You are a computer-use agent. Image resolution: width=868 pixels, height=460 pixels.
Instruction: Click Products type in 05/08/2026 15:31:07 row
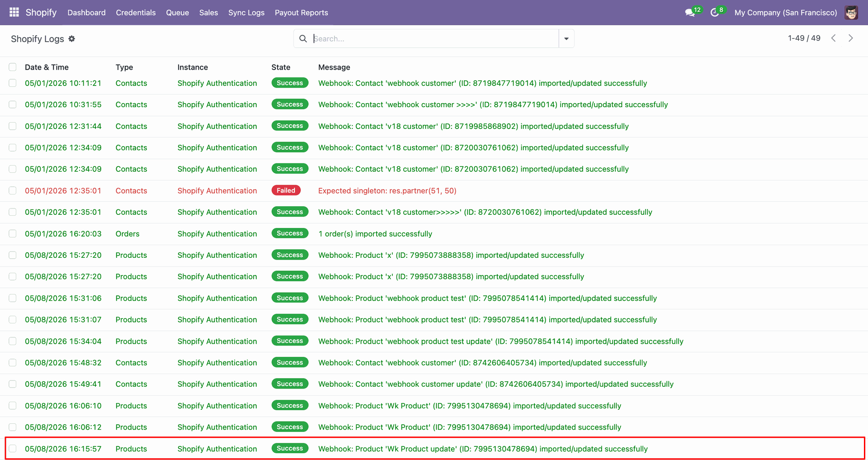(131, 320)
